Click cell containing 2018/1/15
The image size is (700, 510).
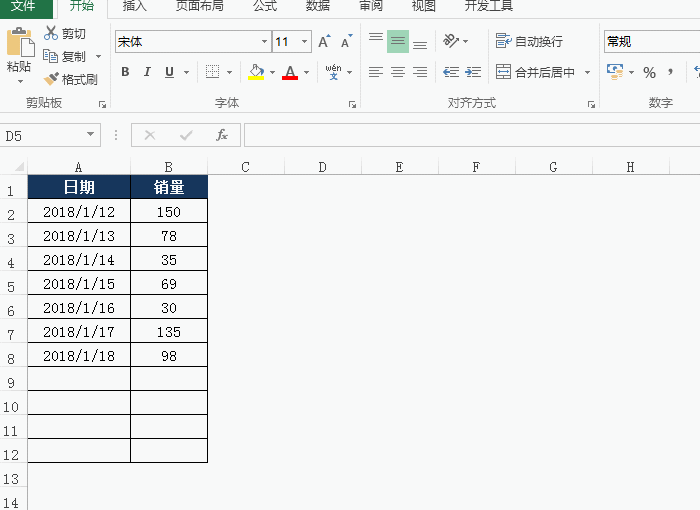point(79,283)
